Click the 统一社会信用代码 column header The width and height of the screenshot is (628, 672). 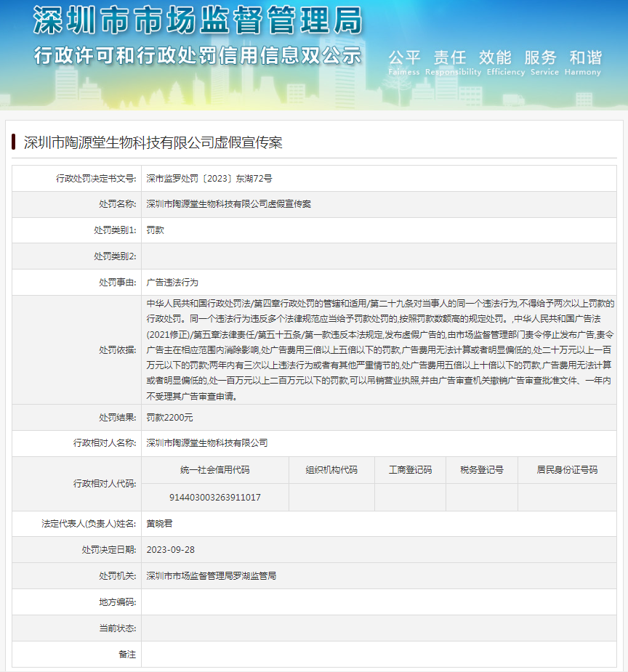[214, 470]
